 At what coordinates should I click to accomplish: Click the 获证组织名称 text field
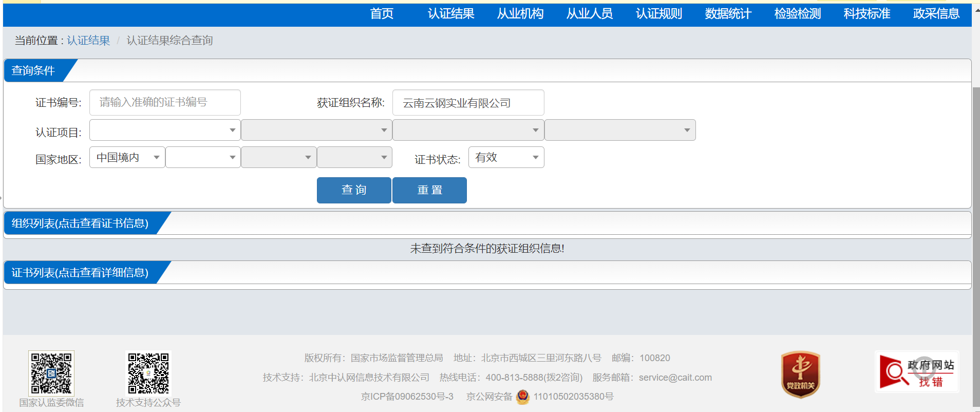tap(467, 103)
